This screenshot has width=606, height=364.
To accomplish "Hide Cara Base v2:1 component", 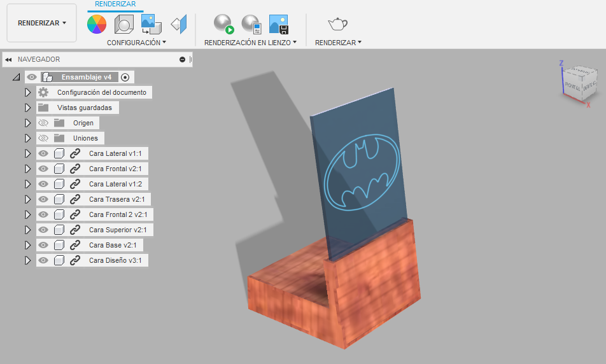I will point(43,245).
